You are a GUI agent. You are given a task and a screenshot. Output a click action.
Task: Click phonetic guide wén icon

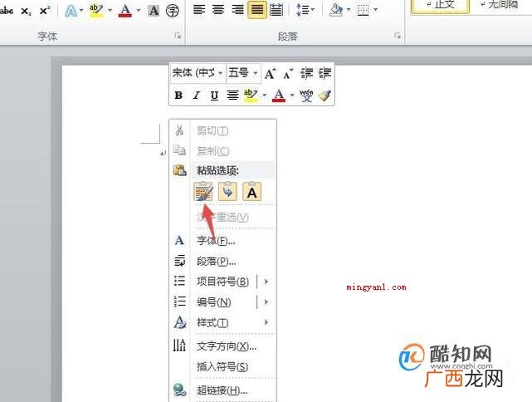click(306, 96)
